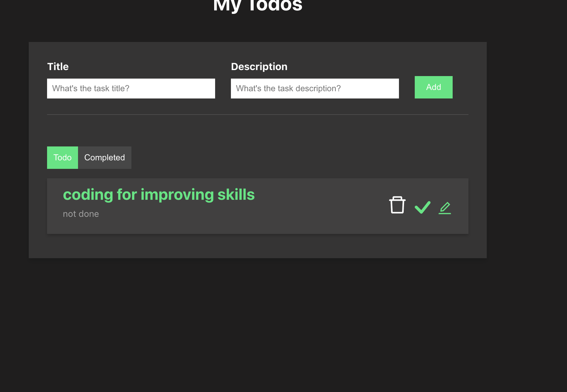Delete the 'coding for improving skills' task
The image size is (567, 392).
click(397, 205)
